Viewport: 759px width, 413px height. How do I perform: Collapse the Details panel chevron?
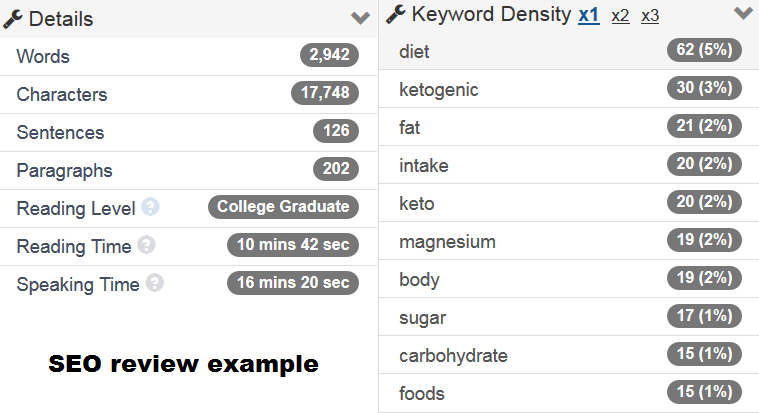pyautogui.click(x=361, y=18)
